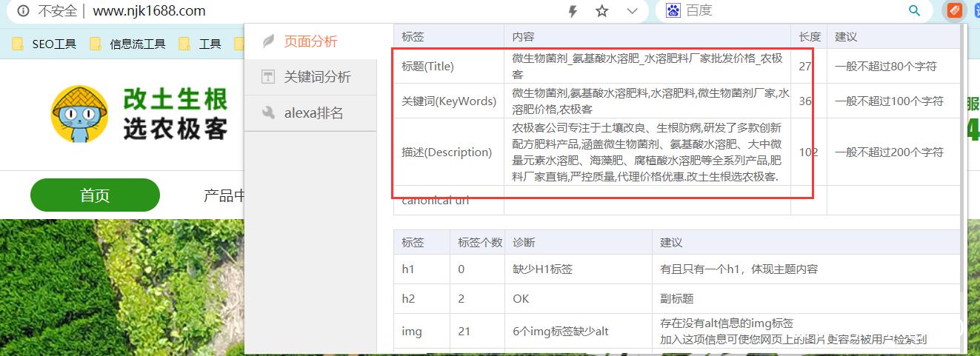Click the length value 36
980x356 pixels.
click(x=805, y=101)
